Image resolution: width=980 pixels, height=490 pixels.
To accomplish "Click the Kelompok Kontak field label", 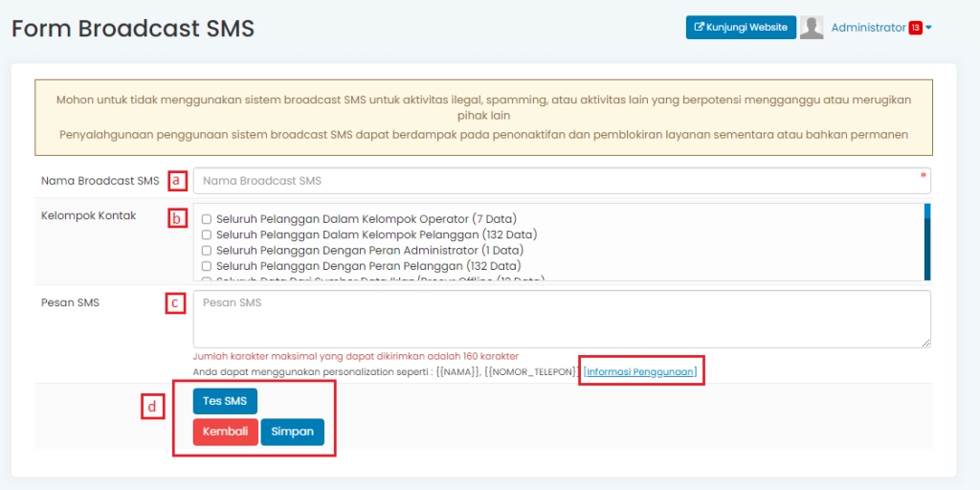I will 88,216.
